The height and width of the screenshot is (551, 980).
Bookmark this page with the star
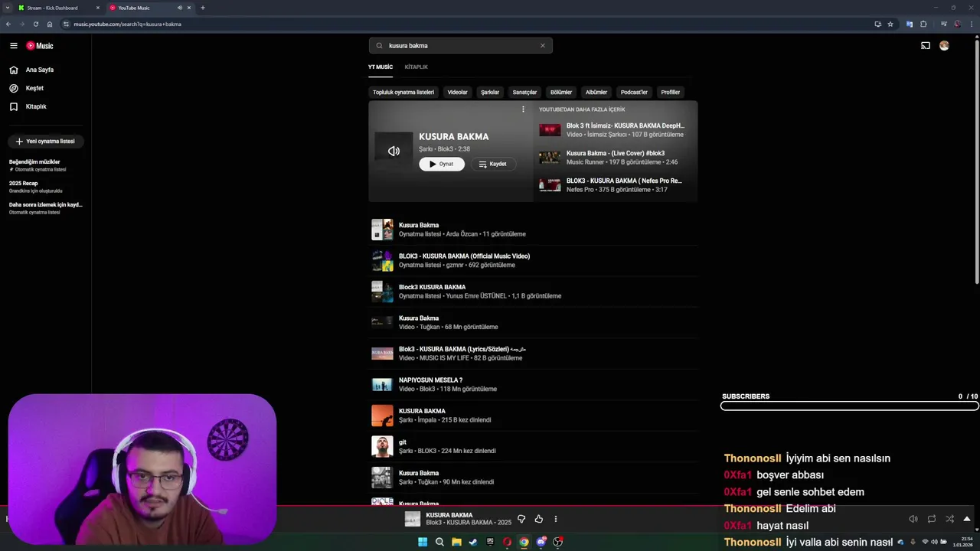pos(890,24)
